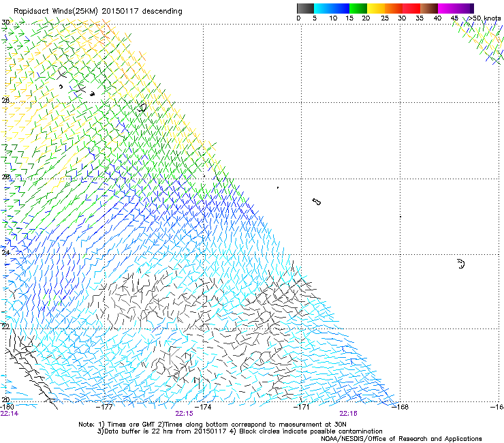The image size is (504, 443).
Task: Click the green 15-20 knots legend swatch
Action: point(358,8)
